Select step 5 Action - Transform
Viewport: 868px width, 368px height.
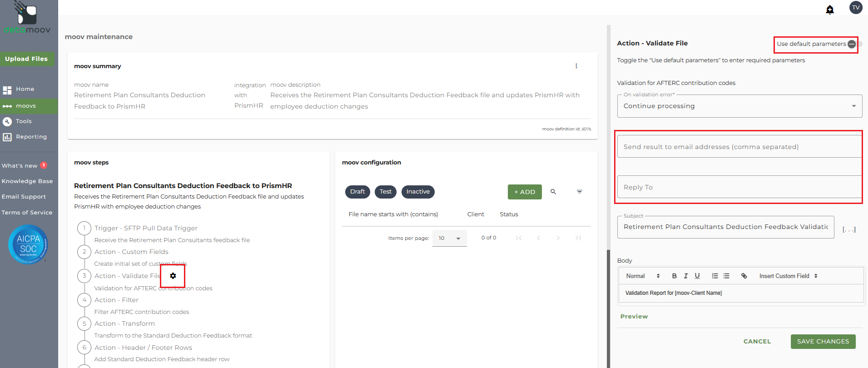pyautogui.click(x=124, y=323)
